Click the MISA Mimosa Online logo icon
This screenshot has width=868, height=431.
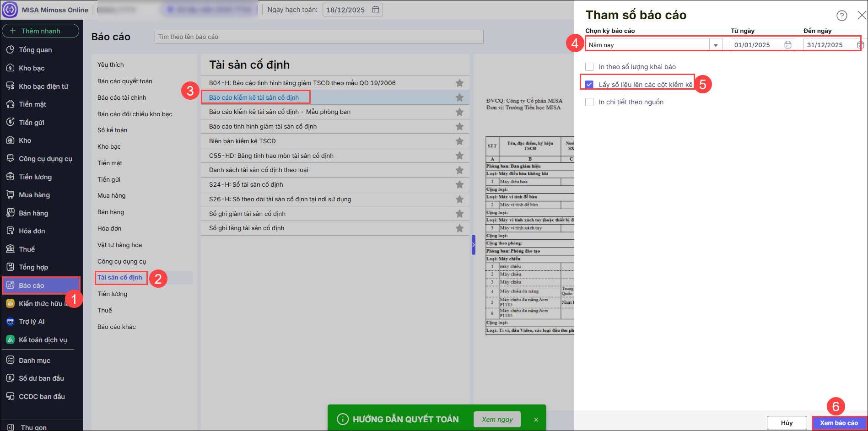tap(10, 10)
